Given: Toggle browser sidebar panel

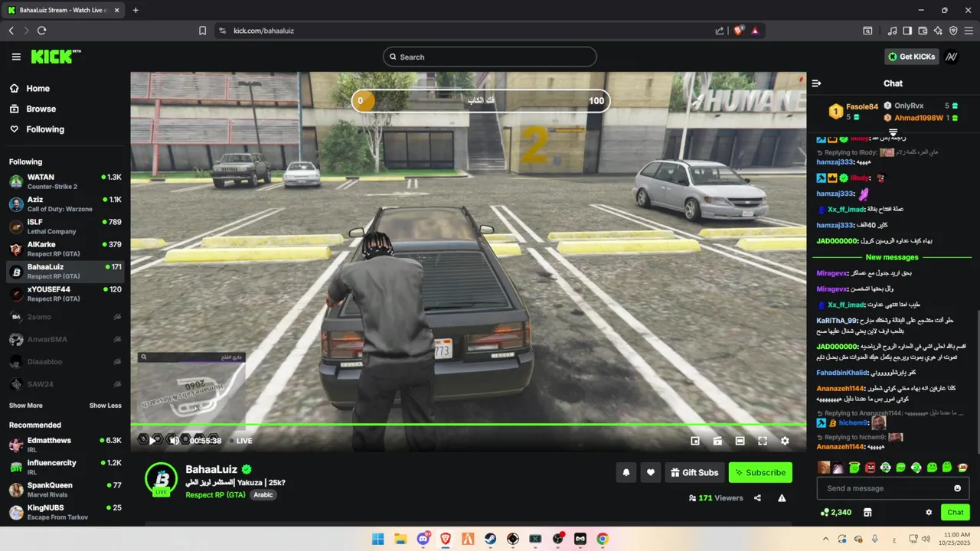Looking at the screenshot, I should [x=907, y=31].
